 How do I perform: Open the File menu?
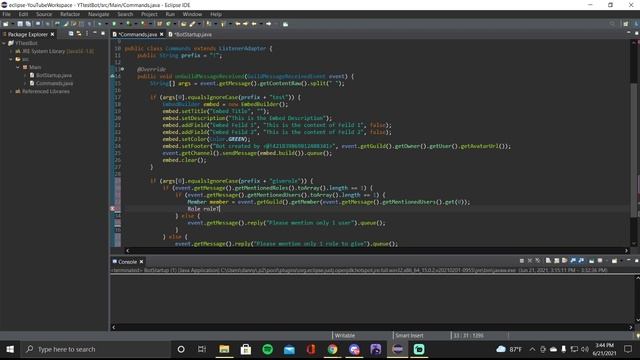tap(7, 14)
